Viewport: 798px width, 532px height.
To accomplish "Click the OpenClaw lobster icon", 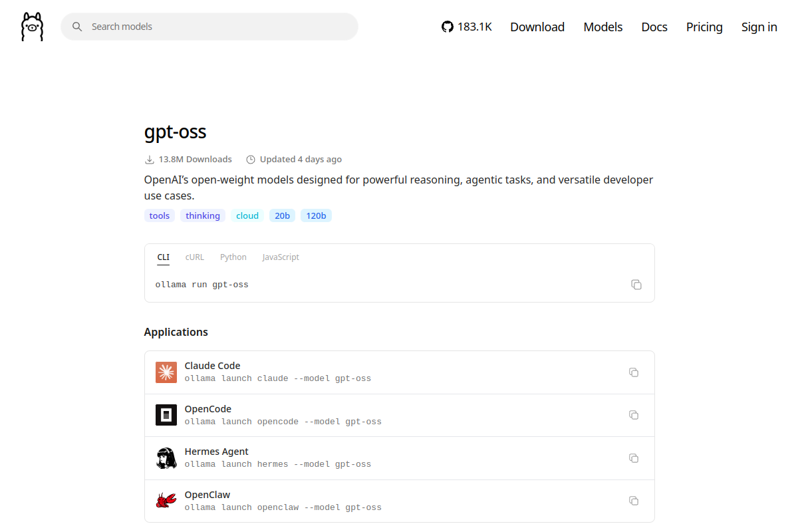I will 166,501.
